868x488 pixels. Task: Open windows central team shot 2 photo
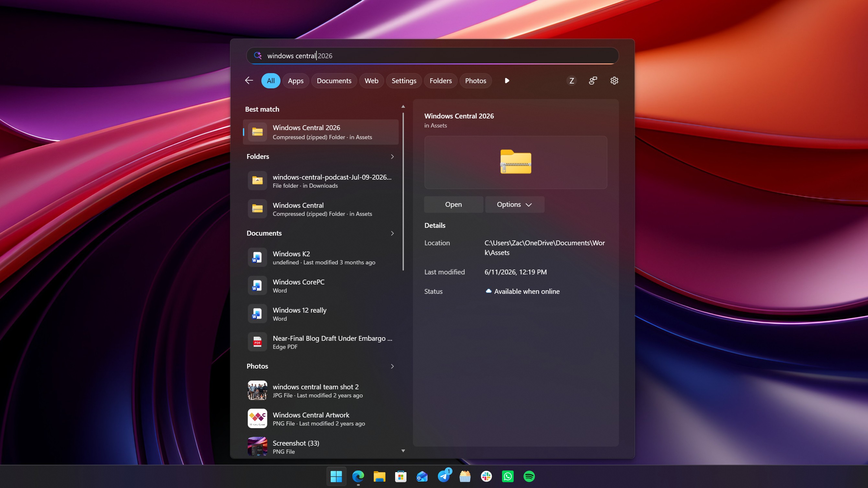point(320,391)
